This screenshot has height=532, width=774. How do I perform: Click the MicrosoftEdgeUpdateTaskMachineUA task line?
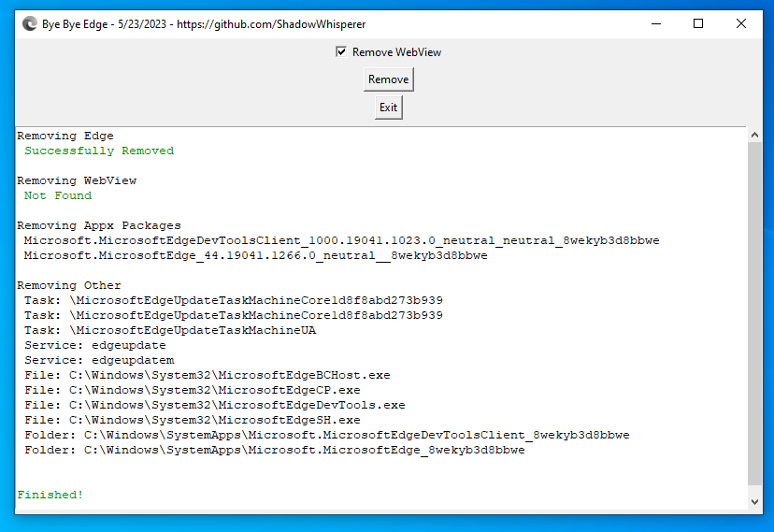click(x=170, y=330)
